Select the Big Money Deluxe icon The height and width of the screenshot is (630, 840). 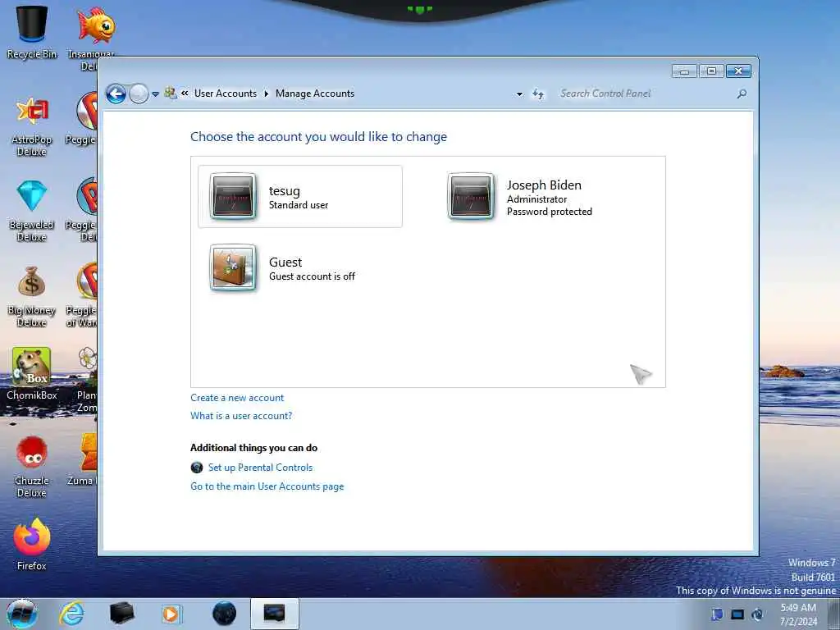point(32,297)
